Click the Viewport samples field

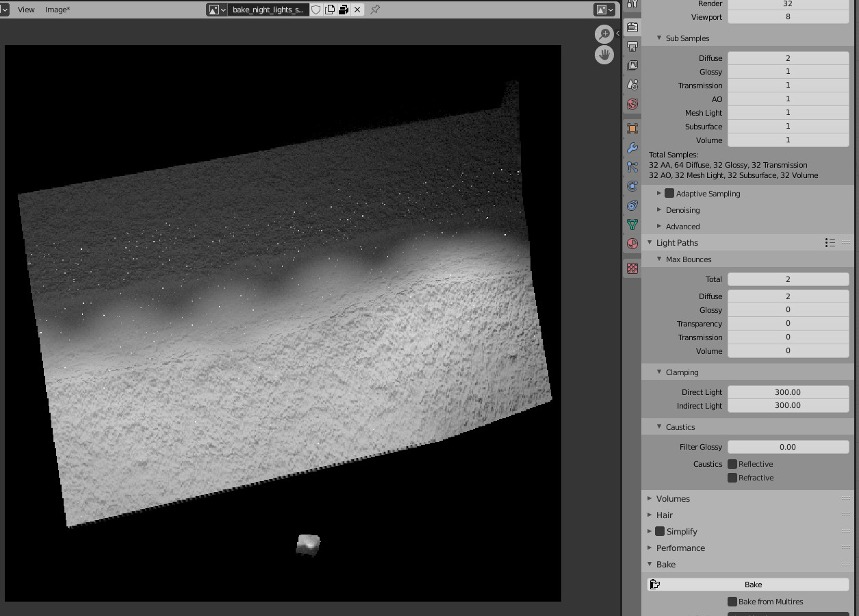click(789, 16)
